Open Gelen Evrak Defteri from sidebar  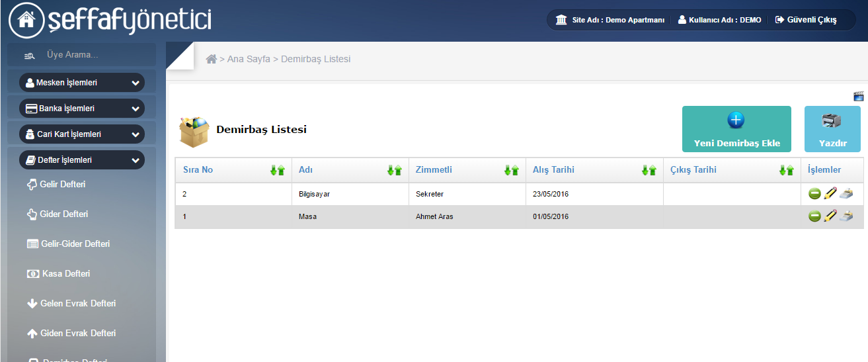(x=71, y=303)
